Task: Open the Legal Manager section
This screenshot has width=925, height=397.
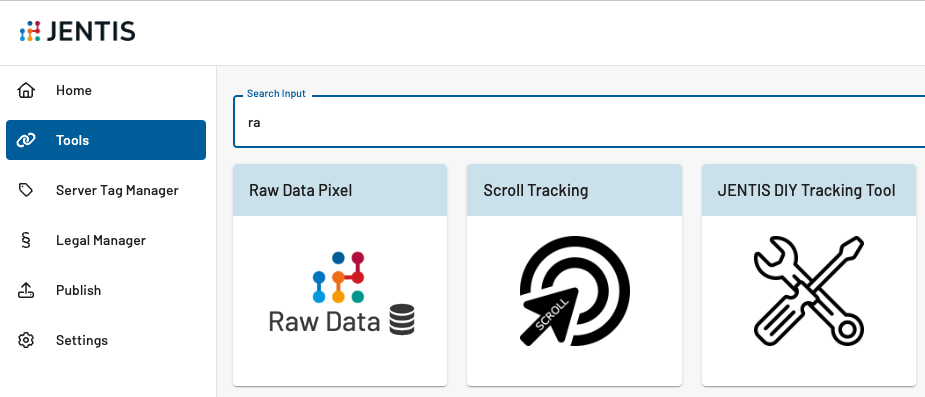Action: 106,240
